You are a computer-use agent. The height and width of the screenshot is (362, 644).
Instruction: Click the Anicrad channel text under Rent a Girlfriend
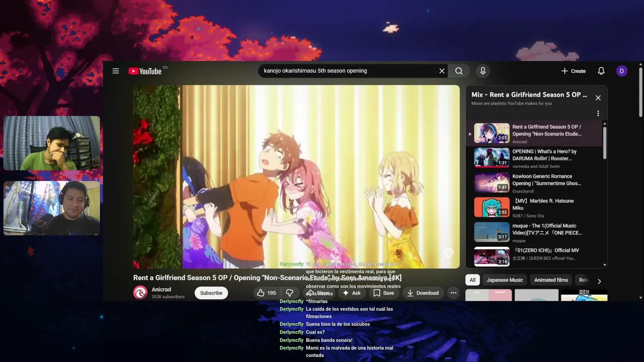(520, 142)
